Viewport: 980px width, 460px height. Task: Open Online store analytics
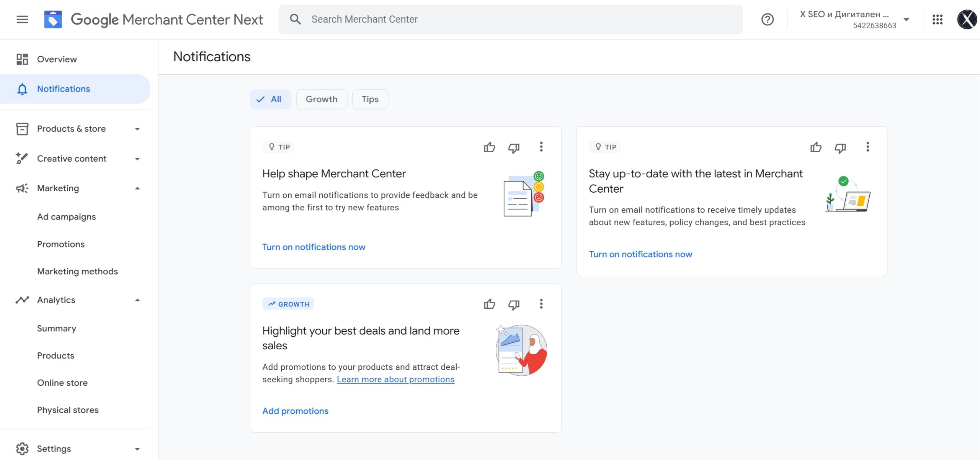click(x=62, y=383)
